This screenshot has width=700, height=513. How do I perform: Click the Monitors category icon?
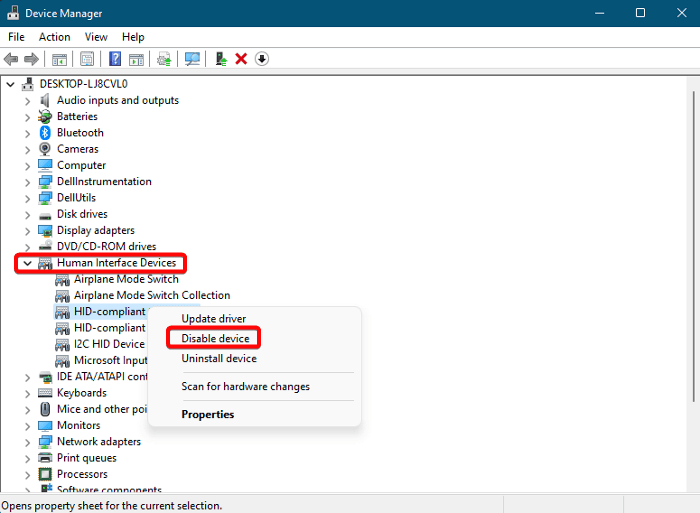[x=45, y=425]
